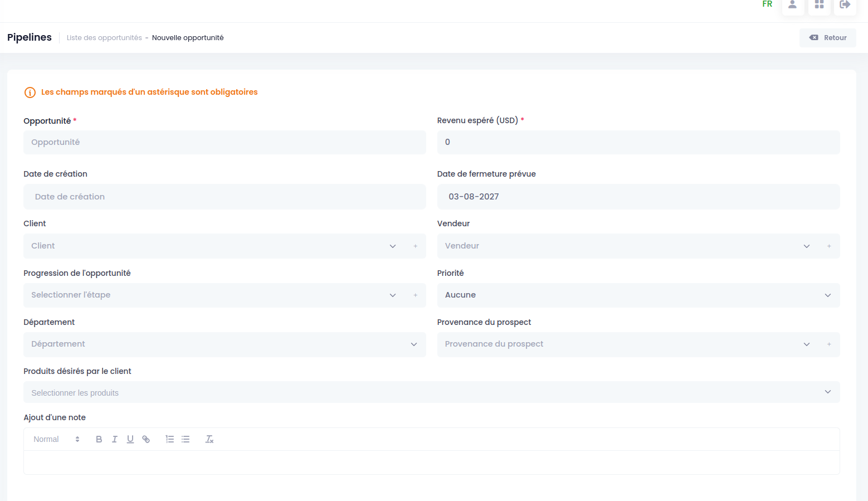
Task: Go to Liste des opportunités breadcrumb
Action: [x=104, y=38]
